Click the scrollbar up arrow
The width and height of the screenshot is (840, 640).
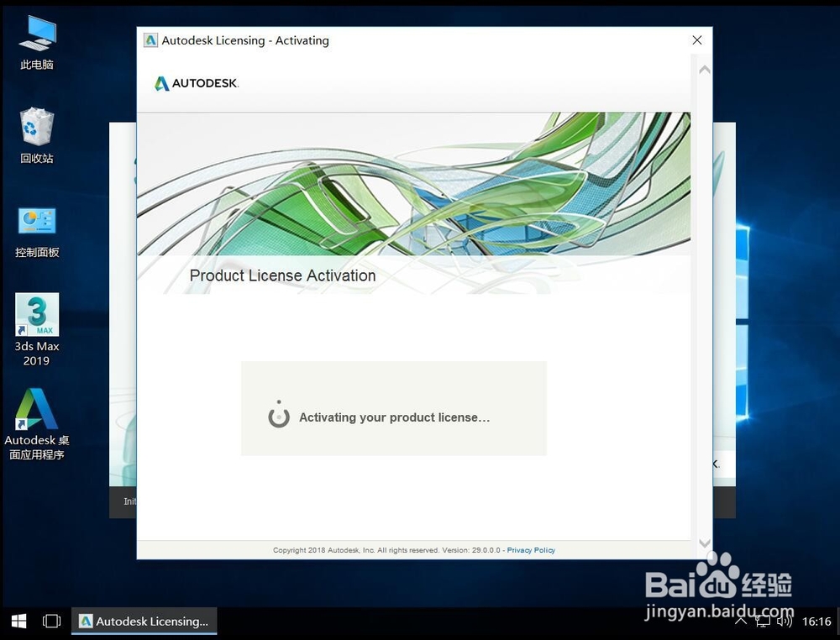(705, 70)
